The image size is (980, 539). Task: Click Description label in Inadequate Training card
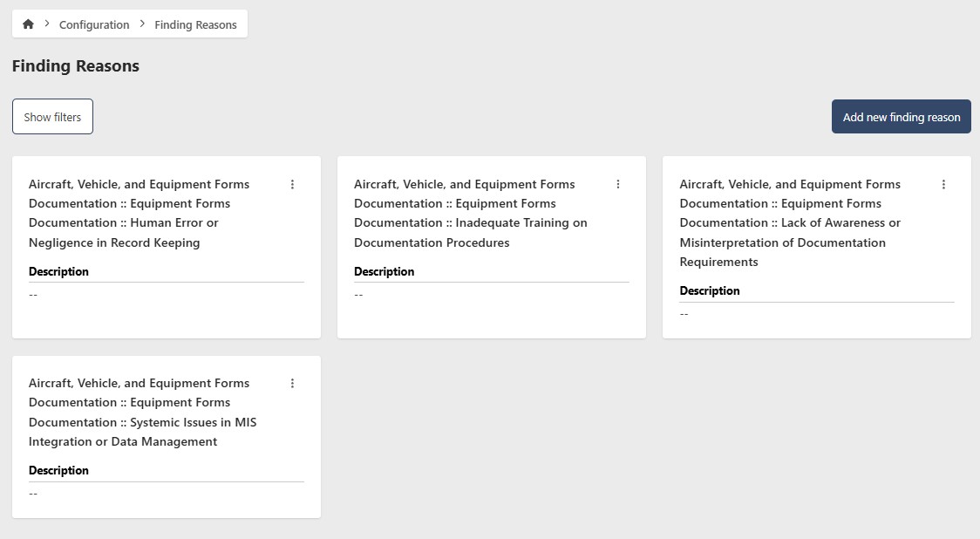pos(384,271)
